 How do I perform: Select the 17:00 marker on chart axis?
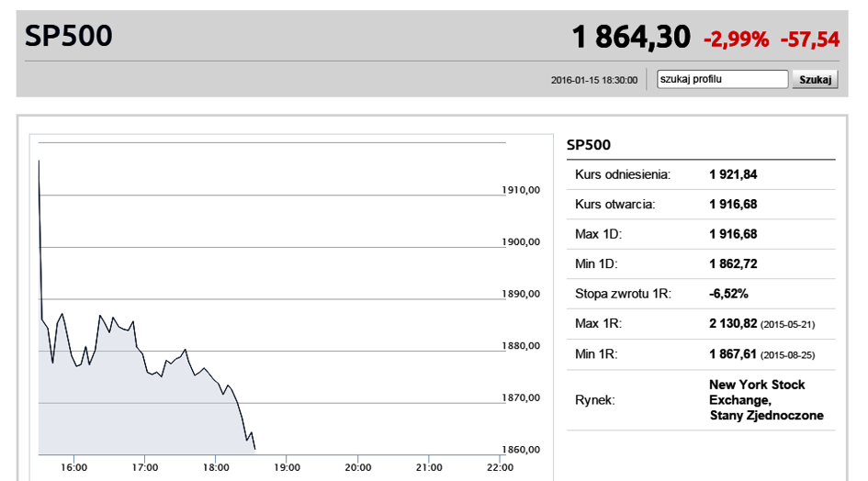[x=144, y=468]
